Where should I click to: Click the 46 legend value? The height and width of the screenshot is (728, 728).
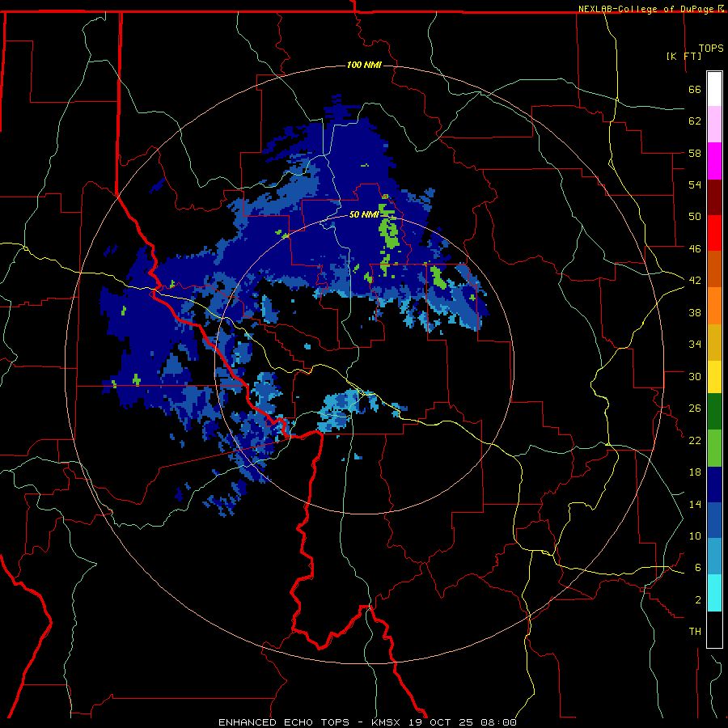pyautogui.click(x=695, y=249)
